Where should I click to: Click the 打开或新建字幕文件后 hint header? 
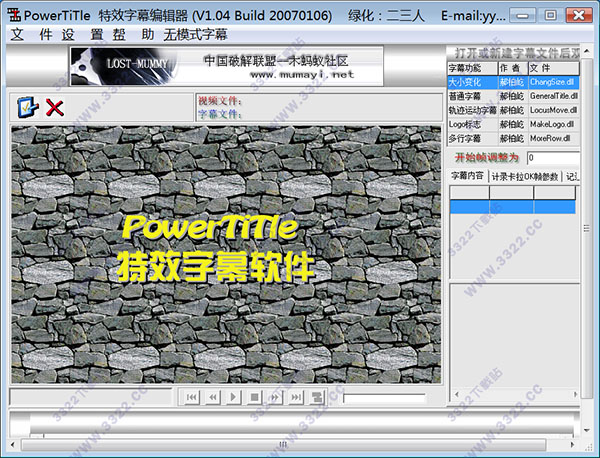[x=517, y=53]
